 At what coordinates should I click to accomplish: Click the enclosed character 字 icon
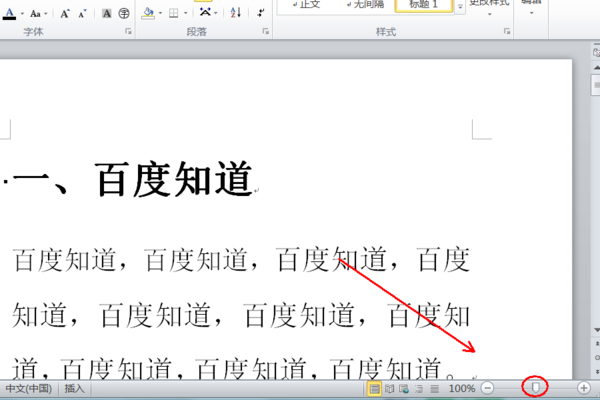click(124, 14)
